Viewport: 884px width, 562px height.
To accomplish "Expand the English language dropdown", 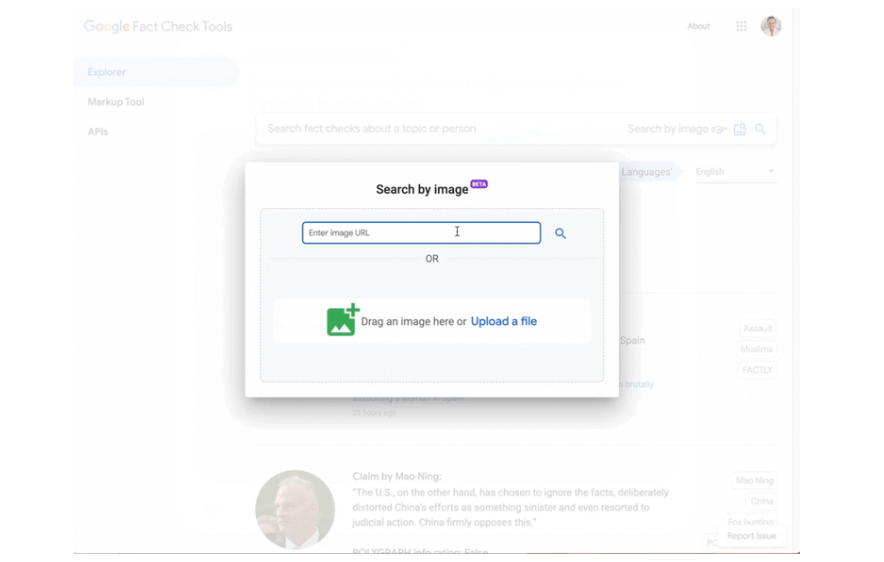I will (735, 172).
